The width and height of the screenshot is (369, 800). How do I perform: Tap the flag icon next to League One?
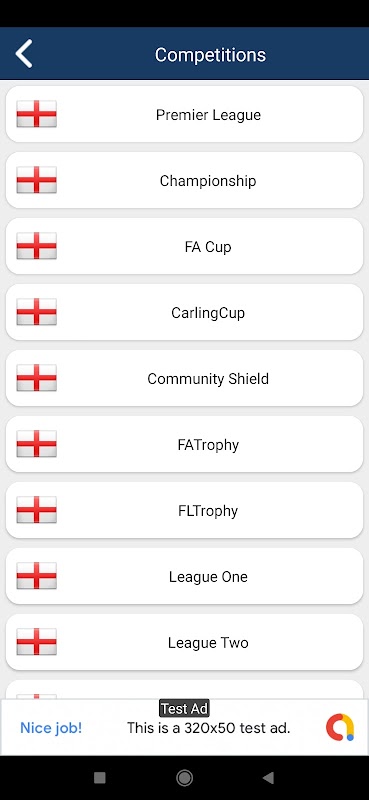coord(36,576)
